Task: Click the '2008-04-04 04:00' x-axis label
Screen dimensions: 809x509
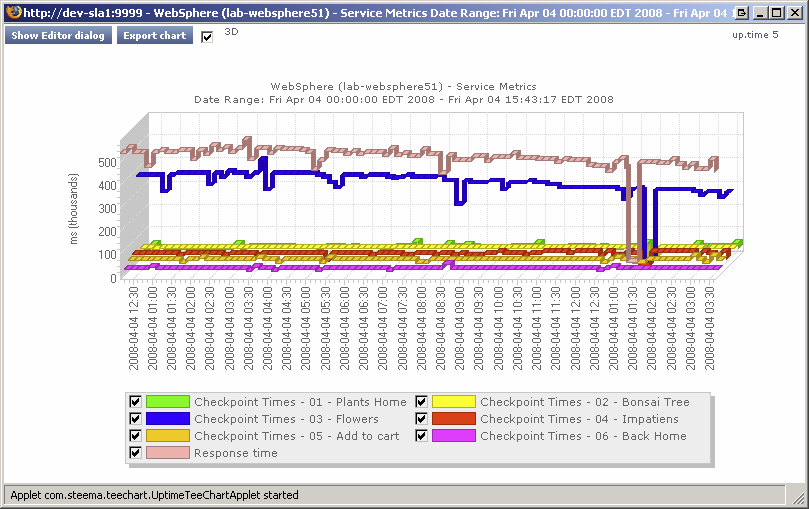Action: click(268, 329)
